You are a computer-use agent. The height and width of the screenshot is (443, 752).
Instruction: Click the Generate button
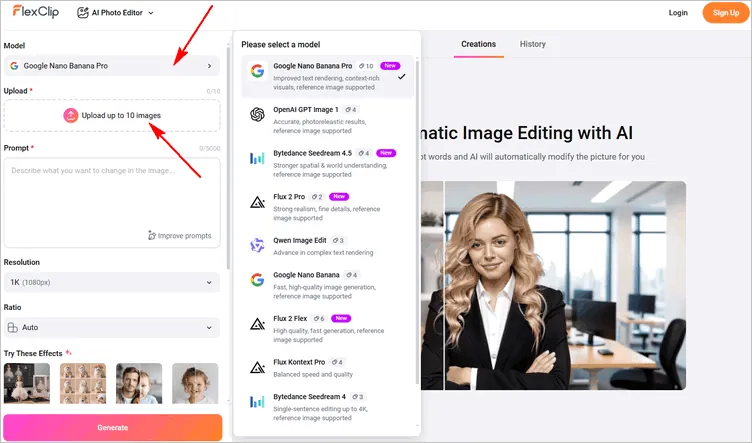[x=112, y=427]
